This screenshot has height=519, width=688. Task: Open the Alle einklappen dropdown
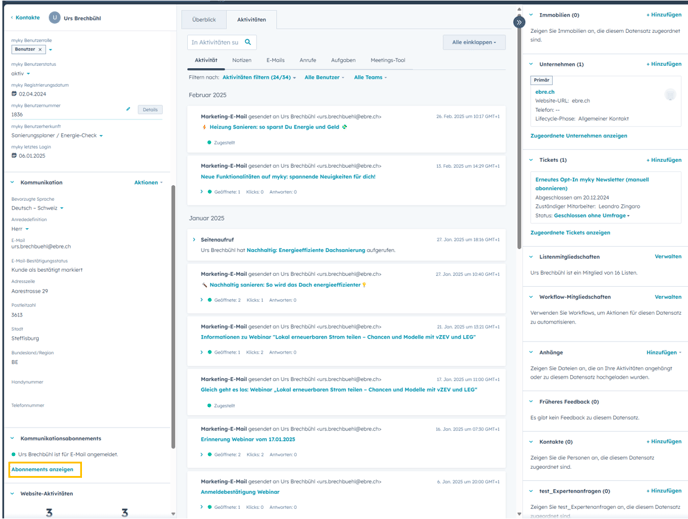pos(473,42)
